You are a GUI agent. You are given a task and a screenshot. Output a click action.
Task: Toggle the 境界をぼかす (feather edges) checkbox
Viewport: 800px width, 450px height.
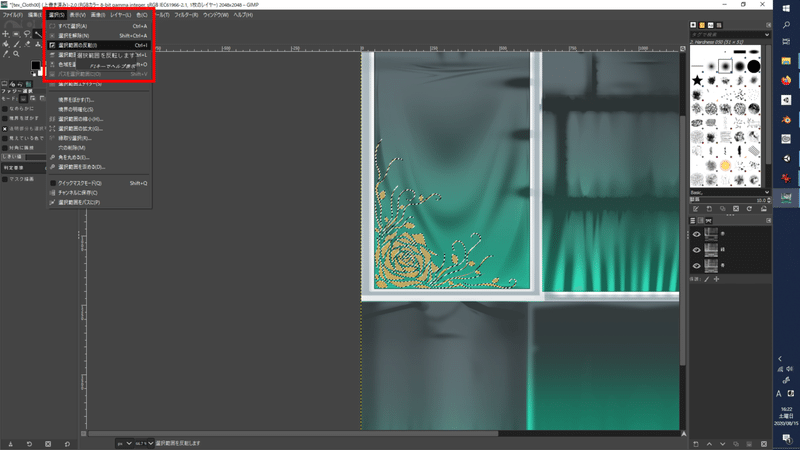(5, 118)
